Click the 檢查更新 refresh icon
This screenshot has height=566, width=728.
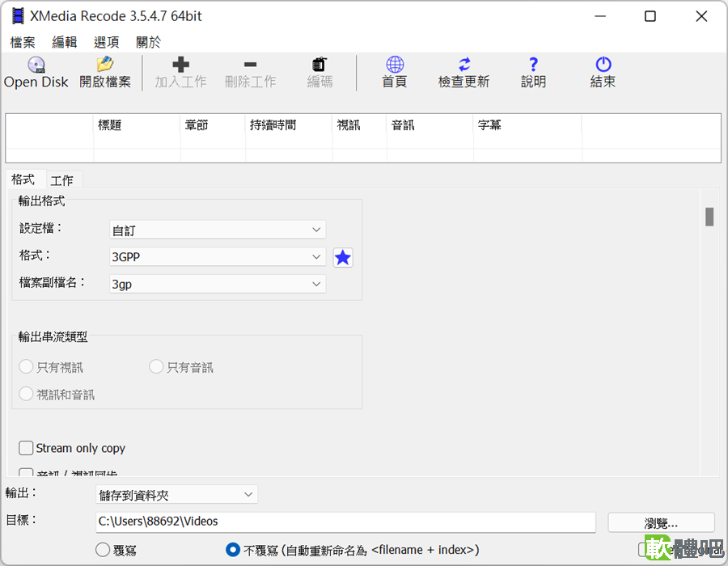464,65
